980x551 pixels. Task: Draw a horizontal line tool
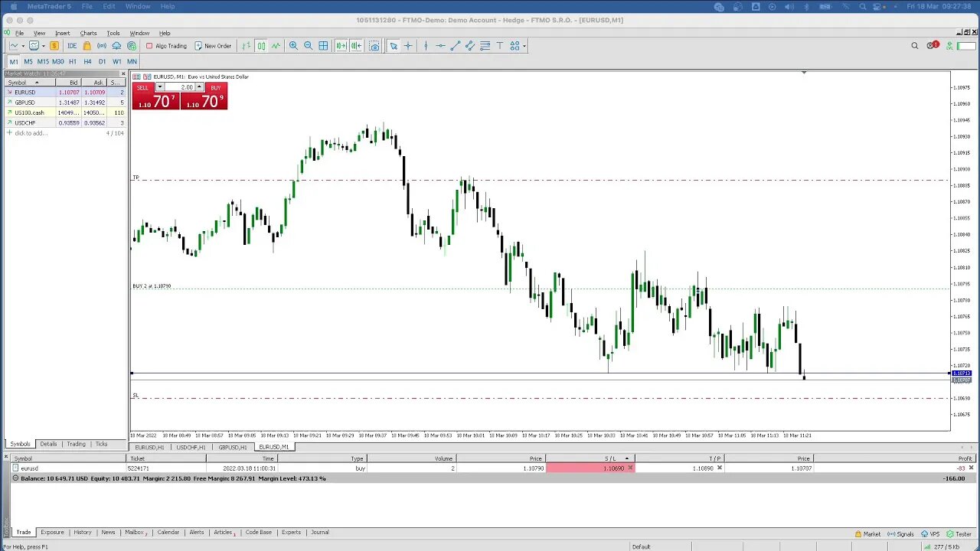440,46
